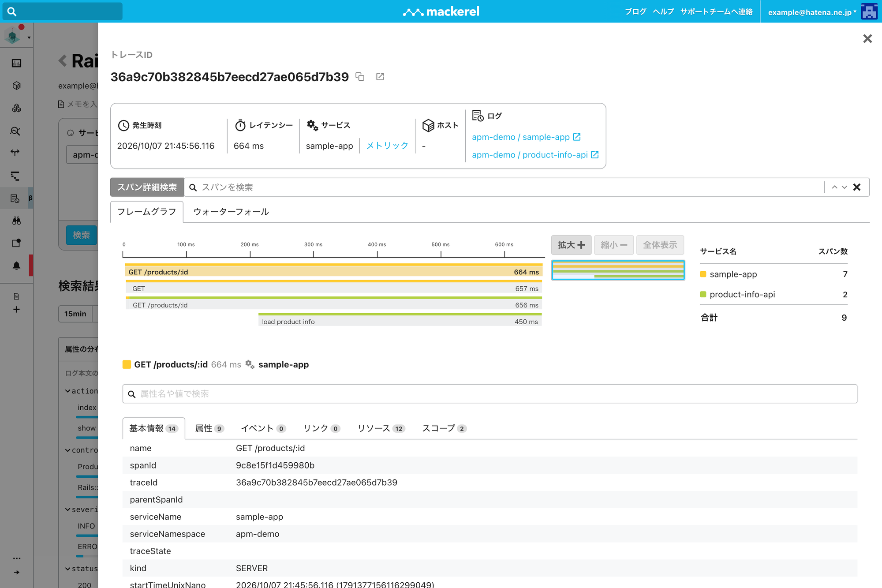Click the product-info-api green color swatch
This screenshot has width=882, height=588.
pos(703,294)
